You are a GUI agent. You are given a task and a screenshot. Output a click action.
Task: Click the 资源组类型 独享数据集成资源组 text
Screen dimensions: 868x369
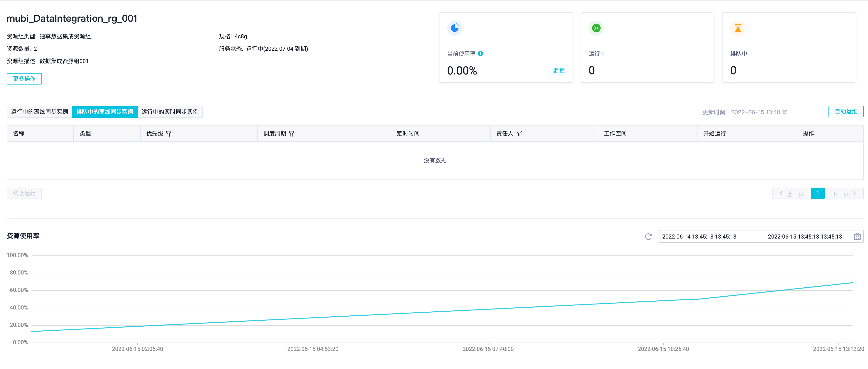(49, 36)
